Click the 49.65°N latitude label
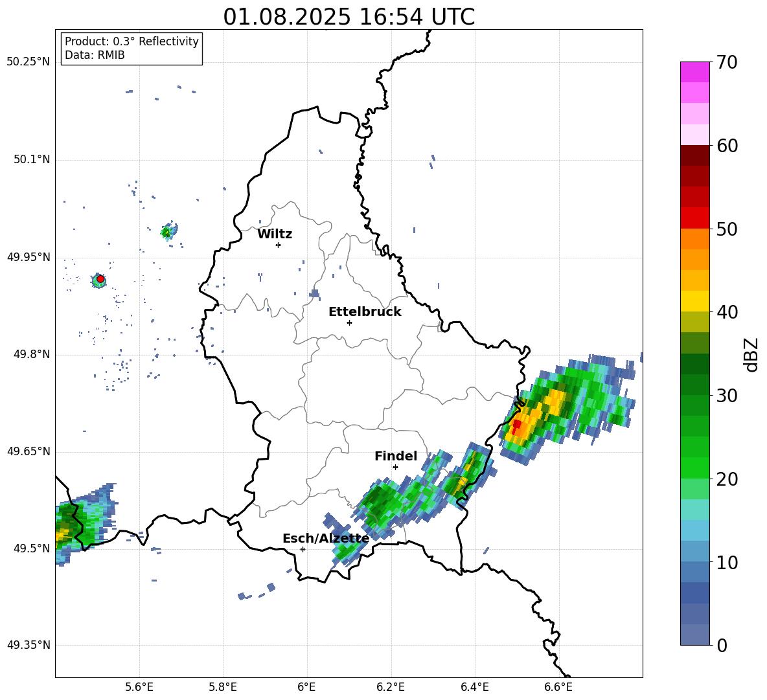Image resolution: width=767 pixels, height=700 pixels. [x=29, y=451]
